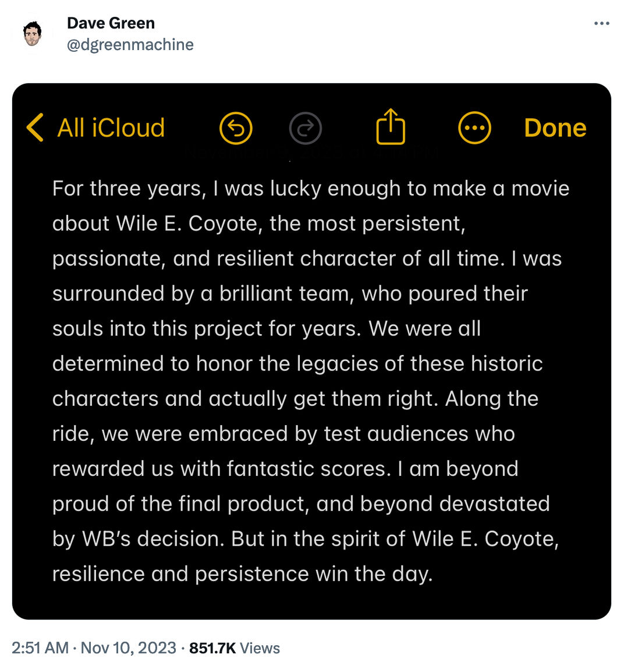Image resolution: width=624 pixels, height=672 pixels.
Task: Click the @dgreenmachine handle
Action: click(x=130, y=45)
